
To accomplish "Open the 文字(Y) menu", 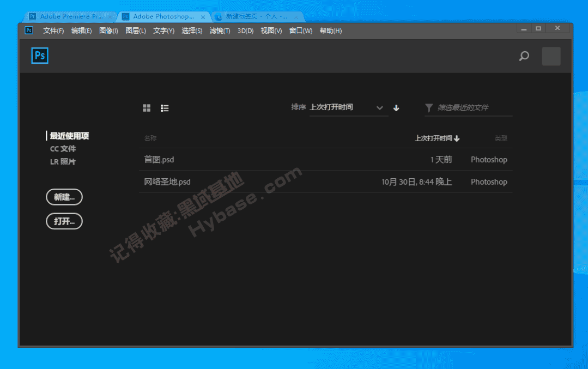I will [163, 31].
